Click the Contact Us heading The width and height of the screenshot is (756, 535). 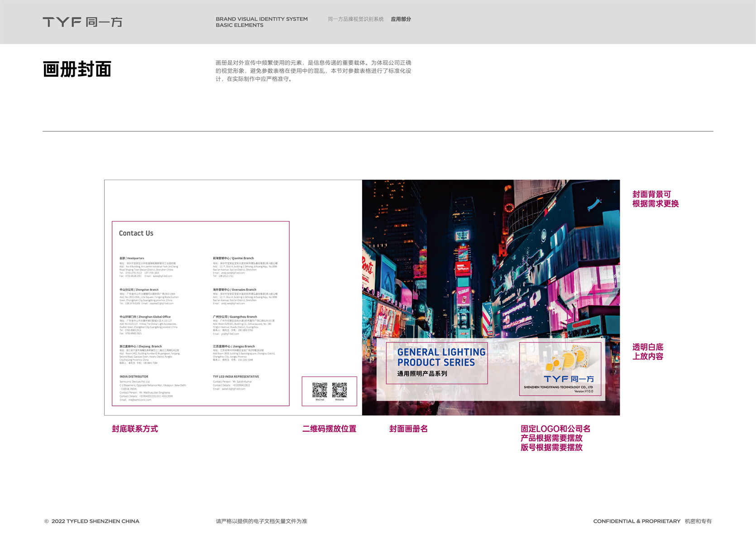pyautogui.click(x=136, y=233)
